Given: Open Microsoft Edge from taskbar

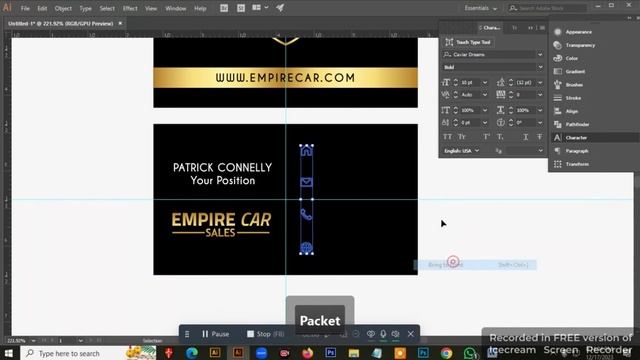Looking at the screenshot, I should pos(192,353).
